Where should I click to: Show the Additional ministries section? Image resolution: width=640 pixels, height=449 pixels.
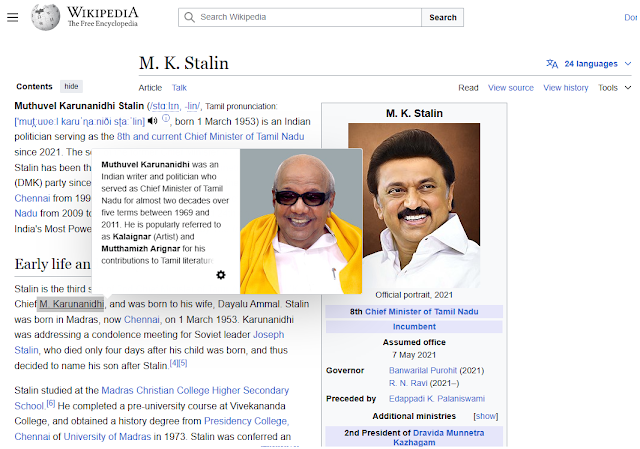(486, 416)
